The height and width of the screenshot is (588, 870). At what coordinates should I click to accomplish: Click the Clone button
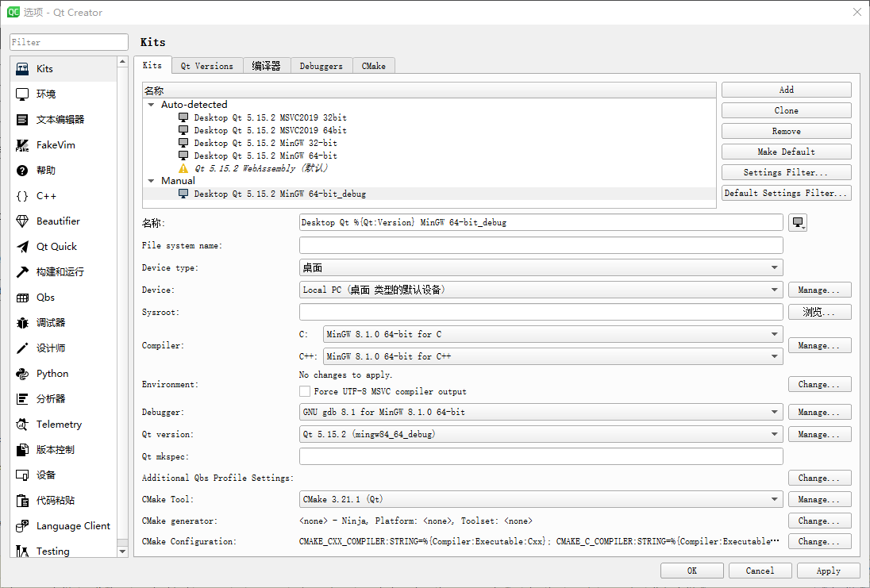[x=786, y=110]
